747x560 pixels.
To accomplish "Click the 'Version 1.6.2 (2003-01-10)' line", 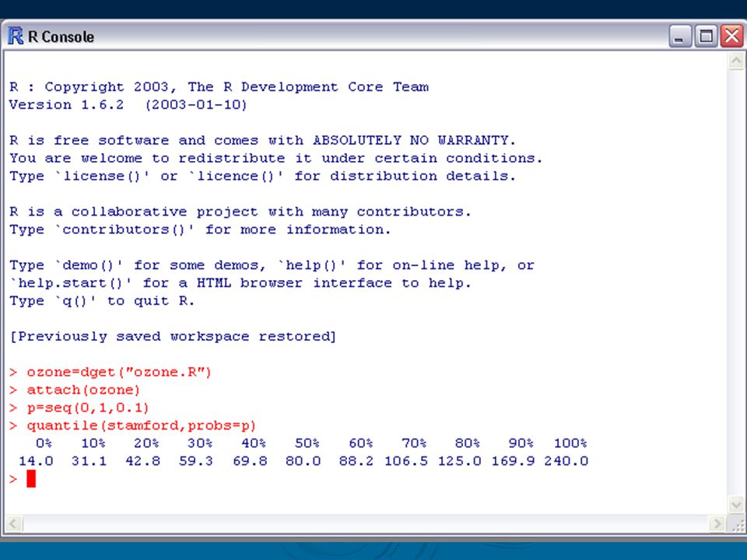I will click(128, 105).
